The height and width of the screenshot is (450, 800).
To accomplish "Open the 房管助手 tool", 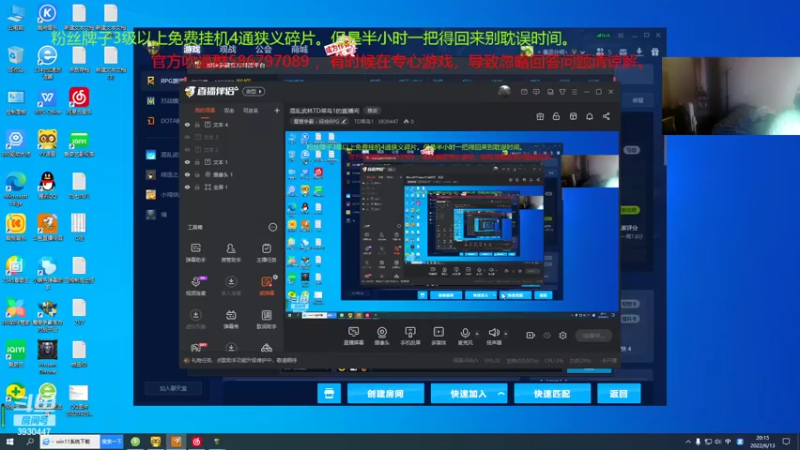I will 231,253.
